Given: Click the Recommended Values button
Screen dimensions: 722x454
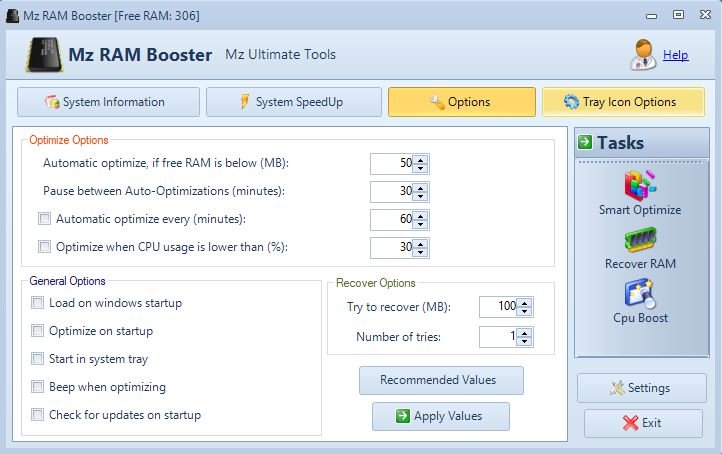Looking at the screenshot, I should 441,380.
